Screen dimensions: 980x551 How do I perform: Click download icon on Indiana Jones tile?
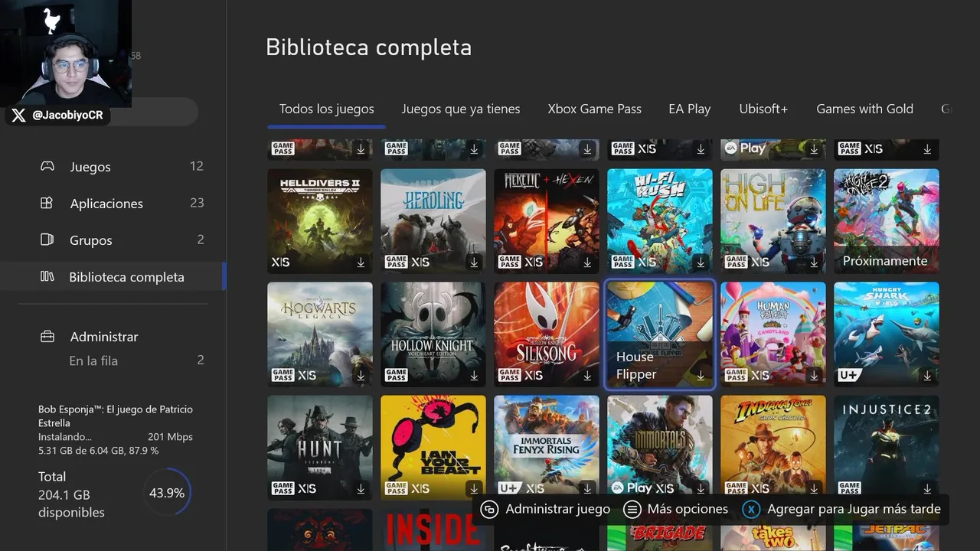coord(814,489)
